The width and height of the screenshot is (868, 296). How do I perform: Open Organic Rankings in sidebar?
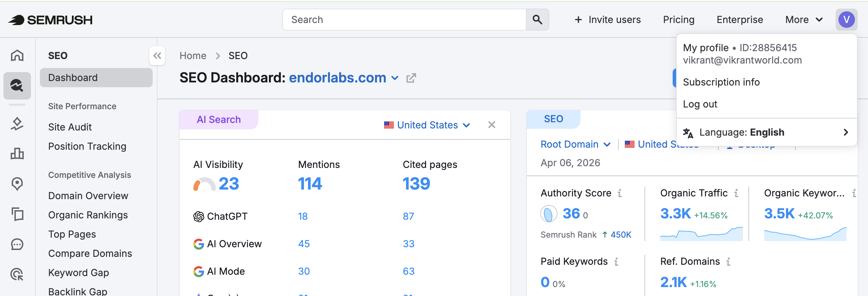click(88, 215)
